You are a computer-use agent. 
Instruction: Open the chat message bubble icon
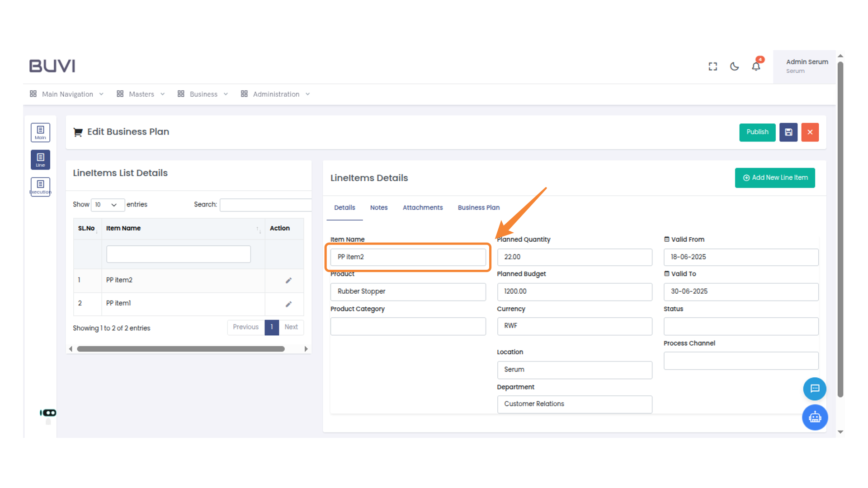815,389
